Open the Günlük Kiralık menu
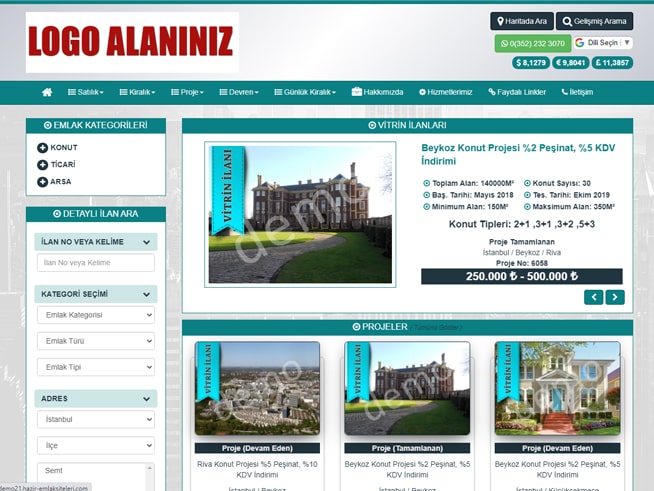 [306, 92]
